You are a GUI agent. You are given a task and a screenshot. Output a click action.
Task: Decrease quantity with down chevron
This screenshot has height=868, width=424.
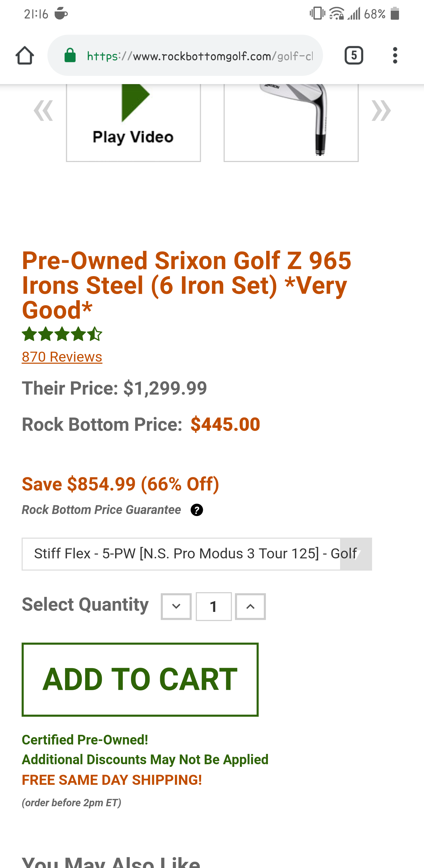[176, 607]
